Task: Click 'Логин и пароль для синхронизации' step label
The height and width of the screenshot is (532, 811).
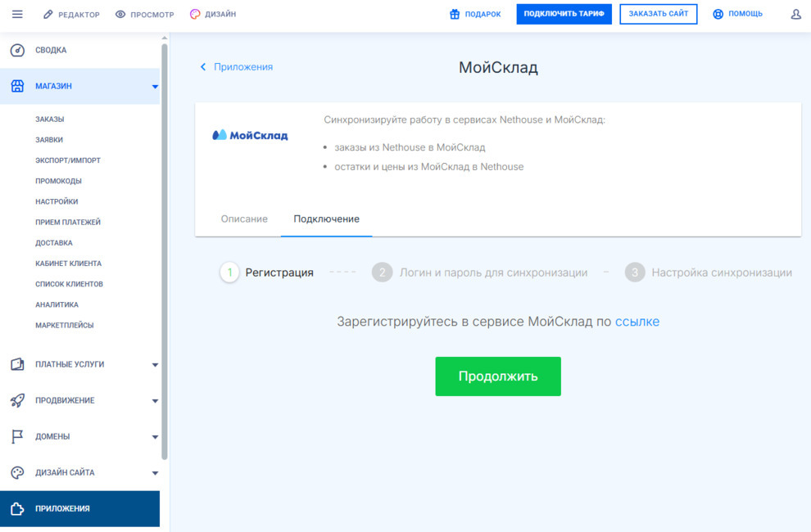Action: click(493, 273)
